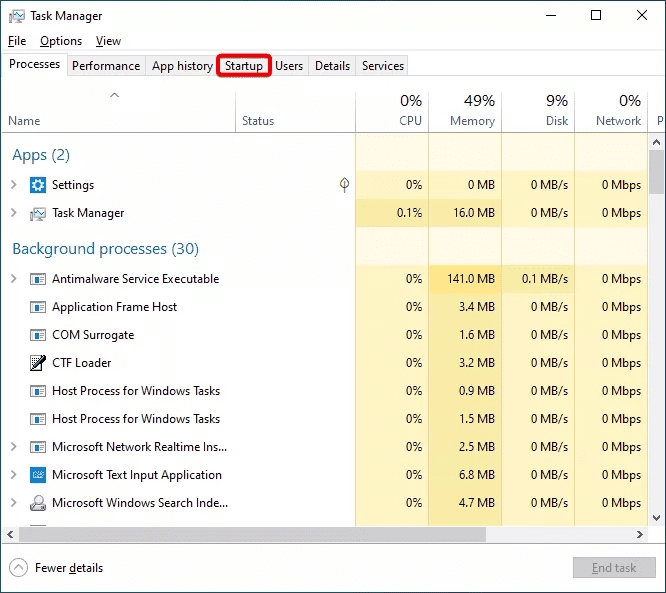
Task: Open the View menu
Action: tap(108, 41)
